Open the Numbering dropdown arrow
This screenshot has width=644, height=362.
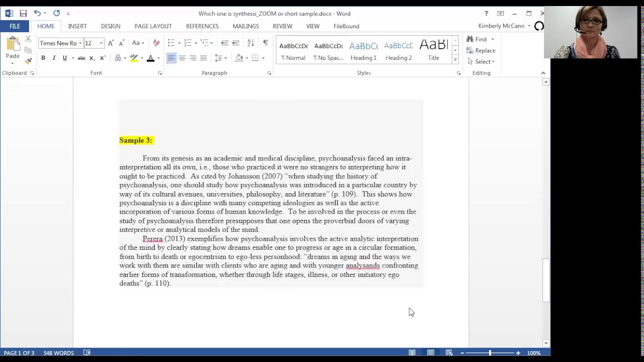[196, 43]
